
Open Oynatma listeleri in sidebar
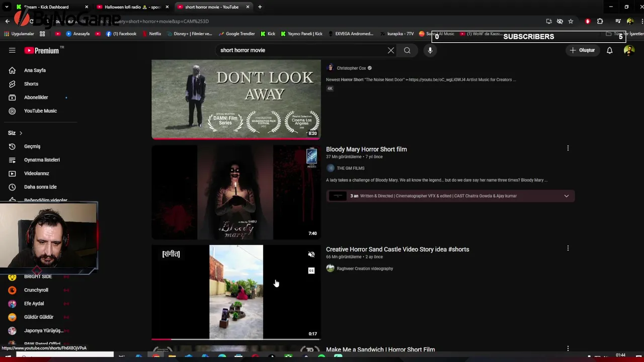[41, 160]
